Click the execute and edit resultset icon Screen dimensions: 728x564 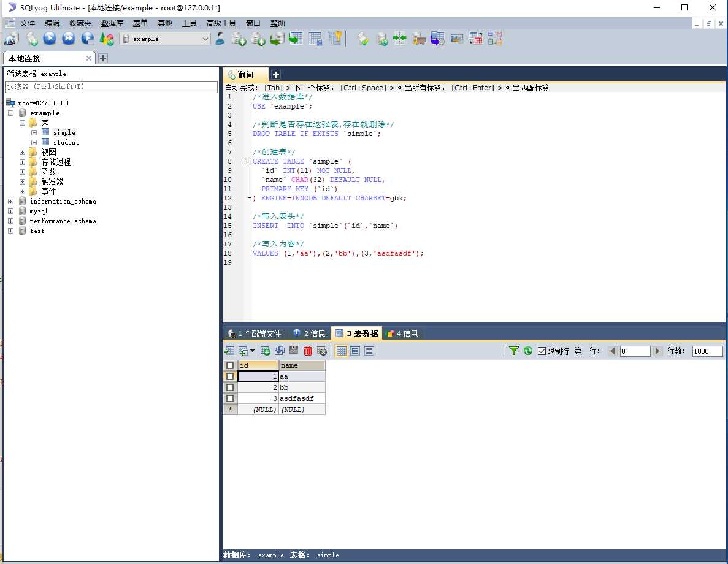coord(87,39)
